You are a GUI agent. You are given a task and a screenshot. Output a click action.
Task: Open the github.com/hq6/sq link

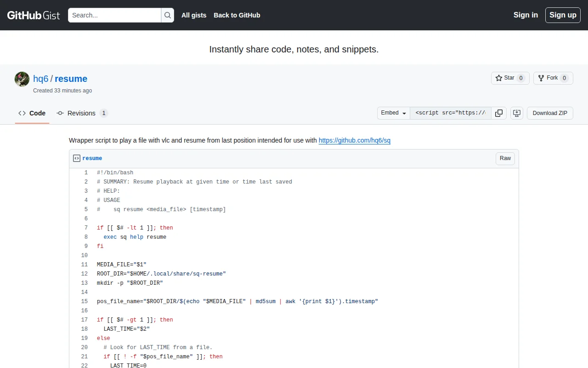pyautogui.click(x=355, y=140)
